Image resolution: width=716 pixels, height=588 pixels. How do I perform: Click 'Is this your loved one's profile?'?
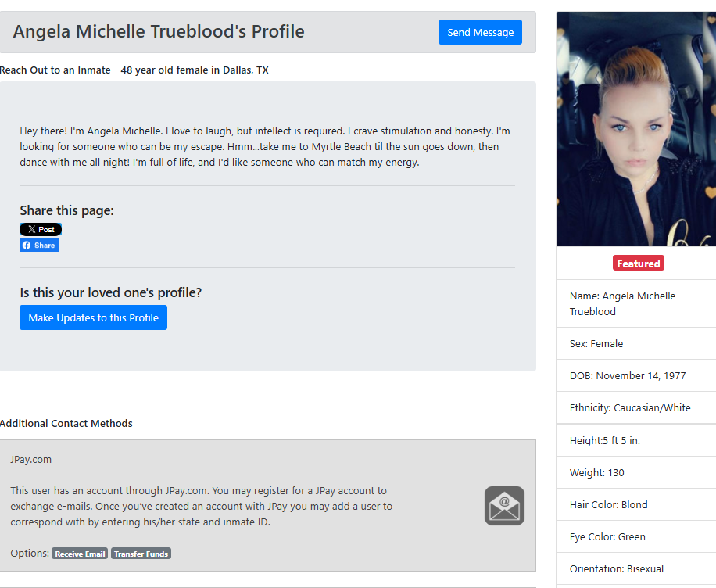tap(110, 292)
